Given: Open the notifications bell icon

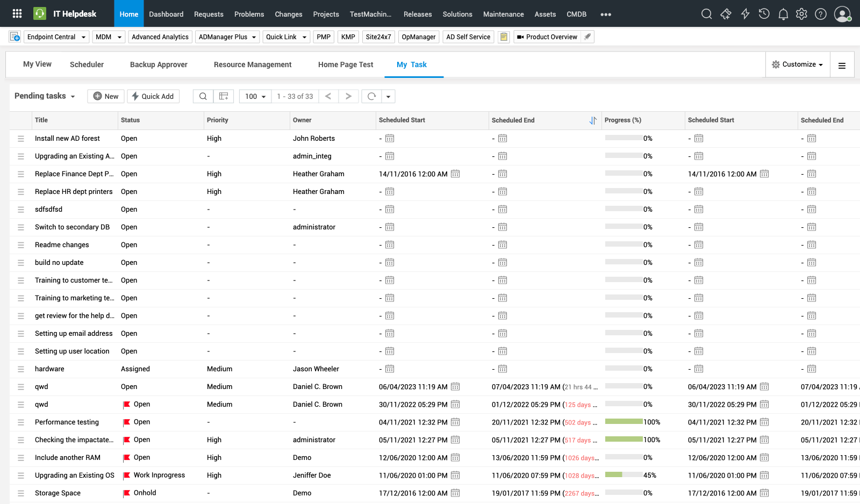Looking at the screenshot, I should coord(783,14).
